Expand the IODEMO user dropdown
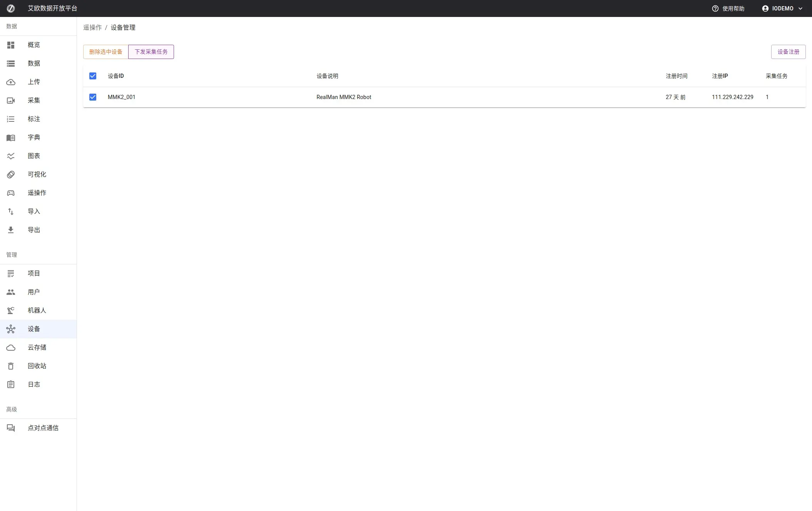 click(782, 8)
